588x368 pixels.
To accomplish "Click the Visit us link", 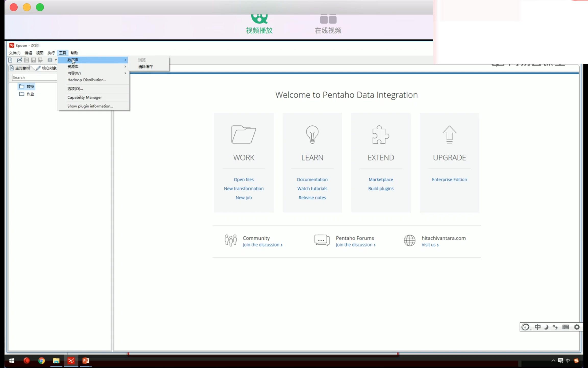I will (x=430, y=245).
